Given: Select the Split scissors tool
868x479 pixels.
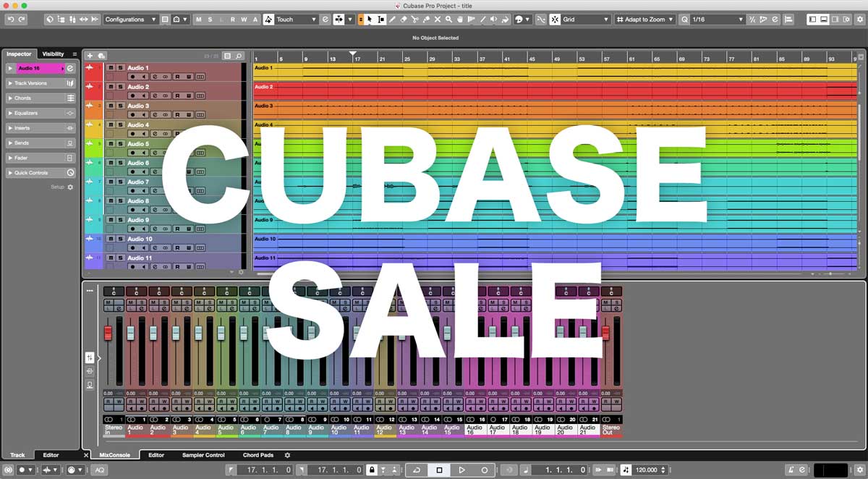Looking at the screenshot, I should point(414,20).
